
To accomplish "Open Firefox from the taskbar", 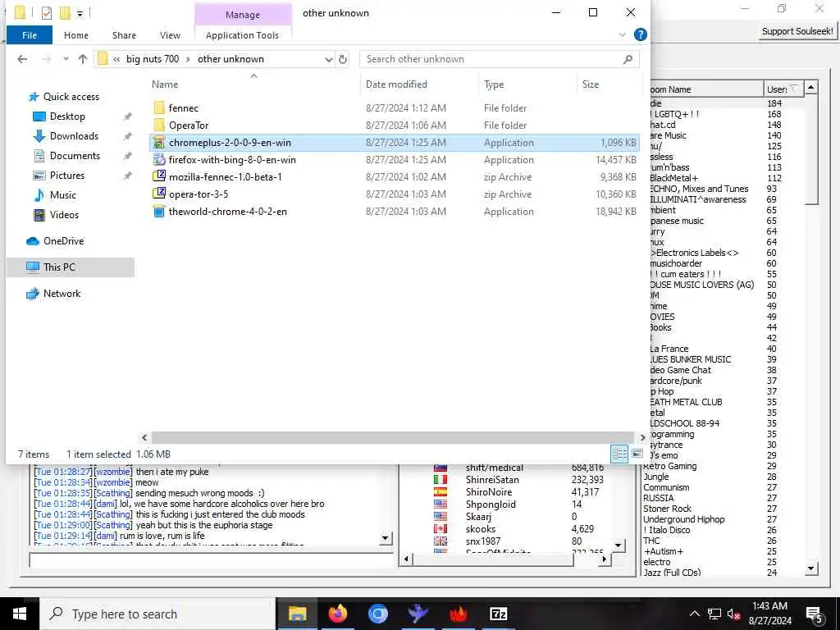I will click(x=337, y=614).
